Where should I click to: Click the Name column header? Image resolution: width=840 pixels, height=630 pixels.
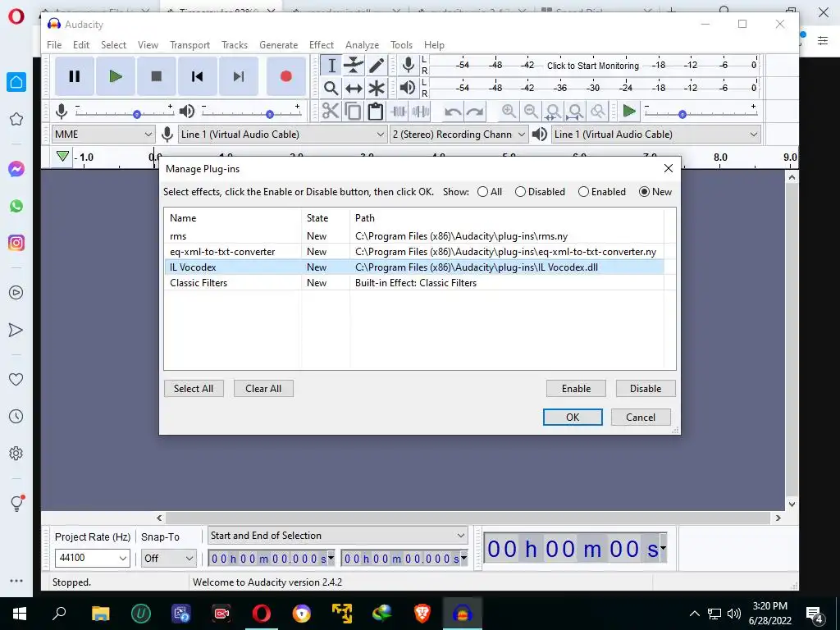pyautogui.click(x=233, y=218)
